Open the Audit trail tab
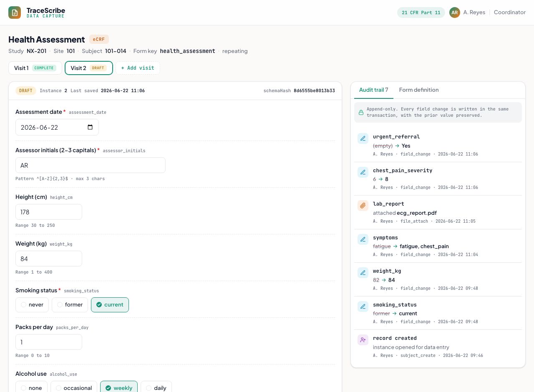534x392 pixels. (x=374, y=90)
